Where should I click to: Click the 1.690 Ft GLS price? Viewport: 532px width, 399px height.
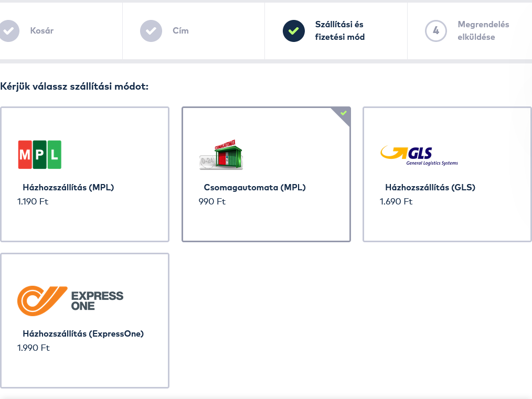tap(396, 201)
